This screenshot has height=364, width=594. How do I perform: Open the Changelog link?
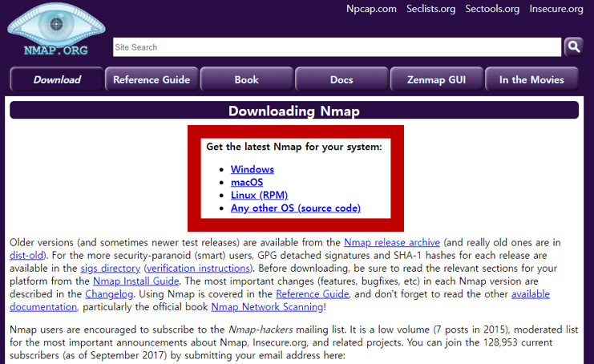click(x=109, y=294)
